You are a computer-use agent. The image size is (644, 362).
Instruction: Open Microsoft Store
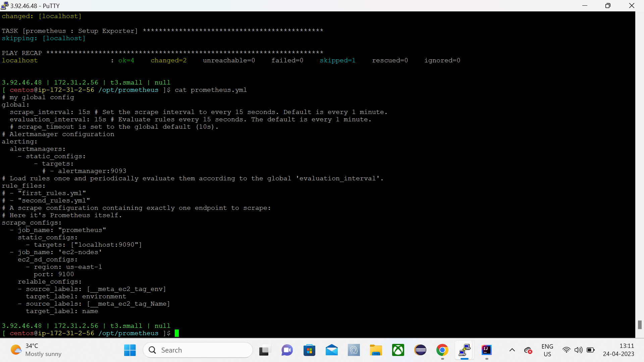(310, 350)
